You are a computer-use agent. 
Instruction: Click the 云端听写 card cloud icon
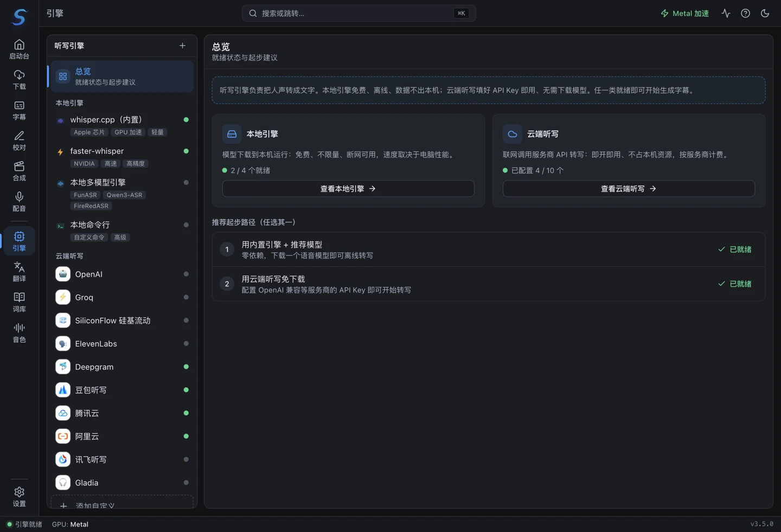coord(512,134)
